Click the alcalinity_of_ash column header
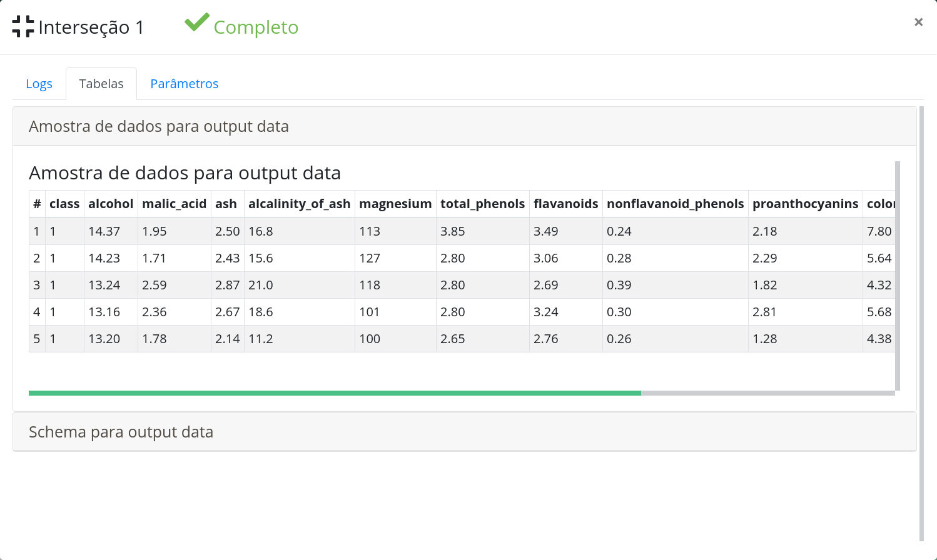The image size is (937, 560). (x=300, y=204)
